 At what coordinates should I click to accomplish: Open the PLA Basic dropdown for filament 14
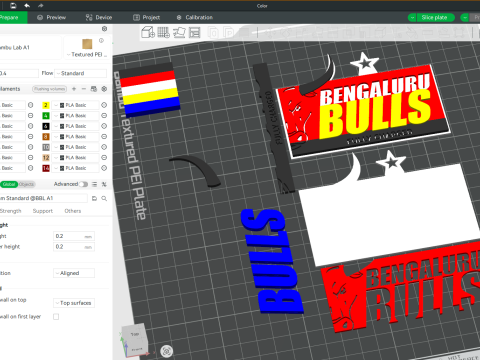76,168
